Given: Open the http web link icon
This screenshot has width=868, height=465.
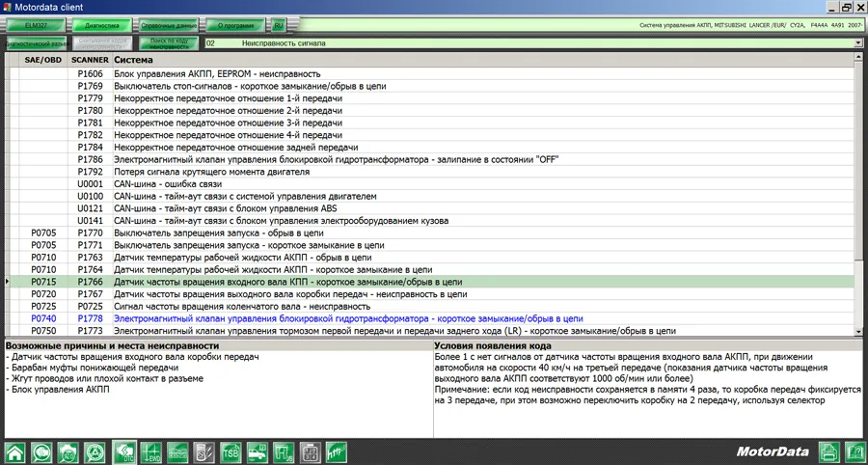Looking at the screenshot, I should pos(336,452).
